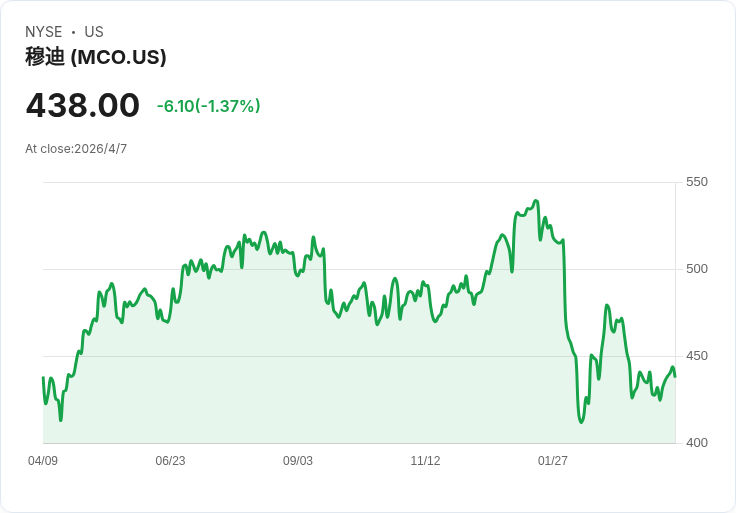
Task: Click the -6.10(-1.37%) price change
Action: point(208,106)
